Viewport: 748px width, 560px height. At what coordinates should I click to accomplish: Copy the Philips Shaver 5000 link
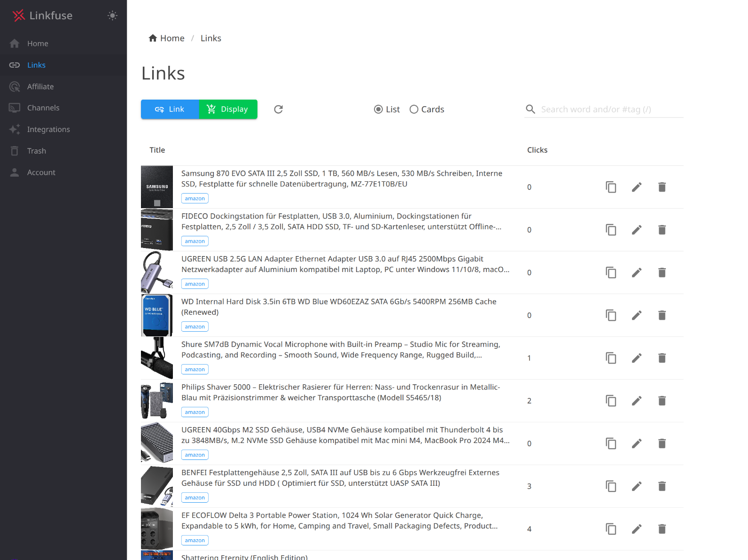pyautogui.click(x=611, y=401)
